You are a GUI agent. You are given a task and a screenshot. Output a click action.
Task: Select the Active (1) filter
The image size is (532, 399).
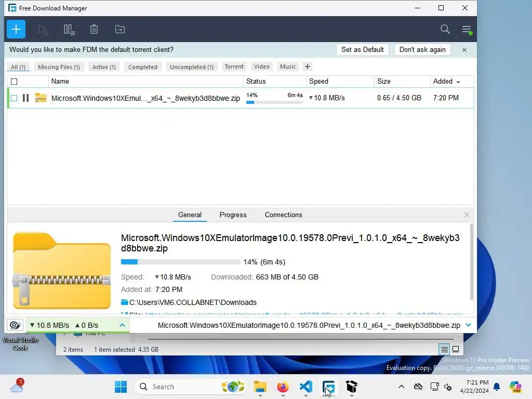click(x=104, y=67)
